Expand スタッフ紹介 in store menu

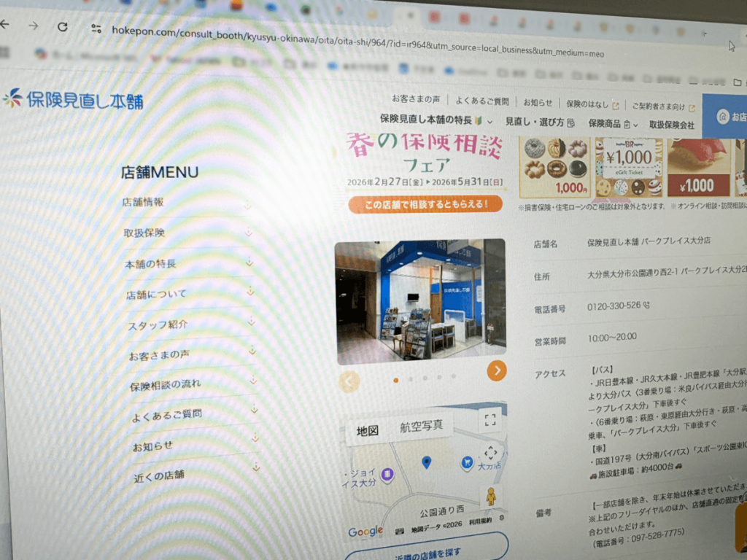pyautogui.click(x=192, y=324)
